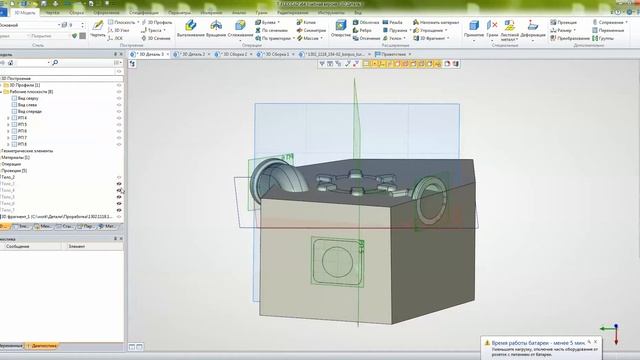Open the Пружина dropdown arrow
This screenshot has height=360, width=640.
click(x=410, y=30)
